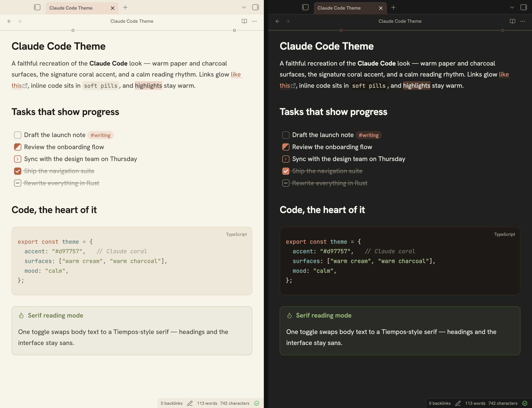Navigate forward in dark window
532x408 pixels.
(288, 21)
